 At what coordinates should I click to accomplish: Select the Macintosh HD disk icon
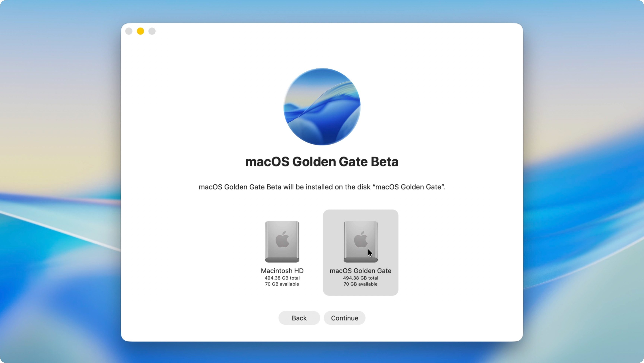click(x=282, y=242)
